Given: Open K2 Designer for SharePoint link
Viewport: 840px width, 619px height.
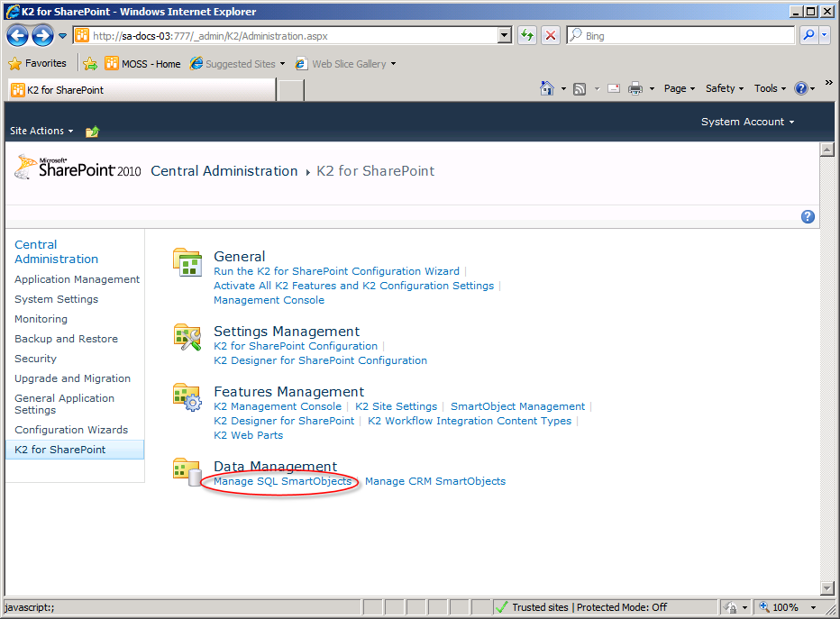Looking at the screenshot, I should click(284, 421).
